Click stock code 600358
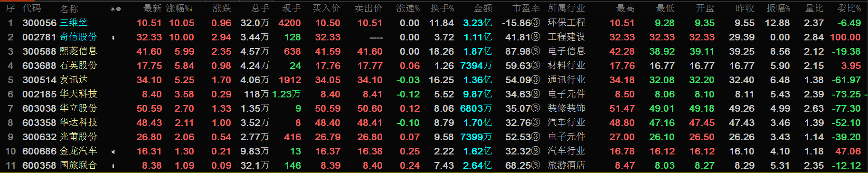 pos(39,165)
